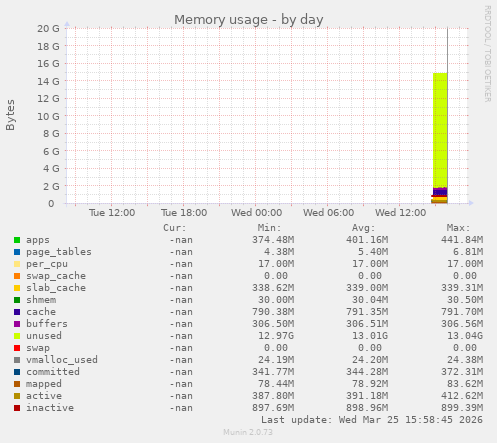Select the 'per_cpu' legend label
The image size is (497, 443).
click(47, 264)
